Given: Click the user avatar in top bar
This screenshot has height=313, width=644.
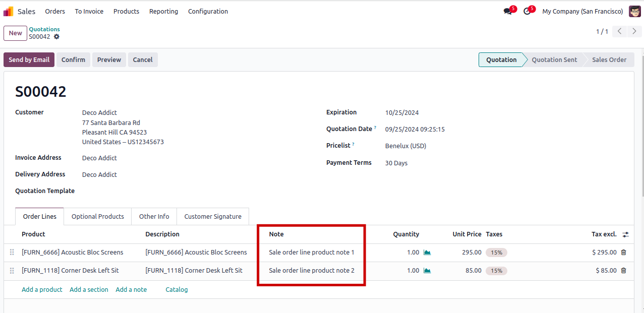Looking at the screenshot, I should coord(634,11).
